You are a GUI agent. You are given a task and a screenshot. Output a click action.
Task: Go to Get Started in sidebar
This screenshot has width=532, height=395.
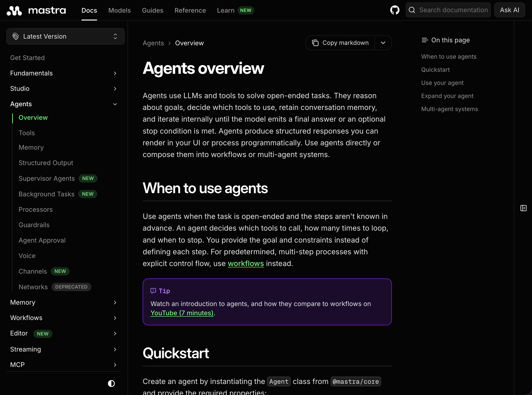click(27, 58)
